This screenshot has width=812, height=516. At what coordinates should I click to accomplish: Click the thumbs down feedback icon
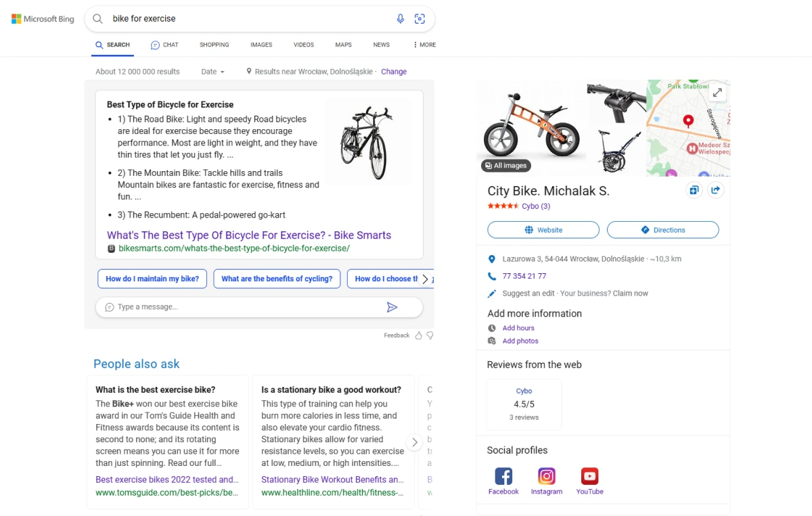(430, 335)
